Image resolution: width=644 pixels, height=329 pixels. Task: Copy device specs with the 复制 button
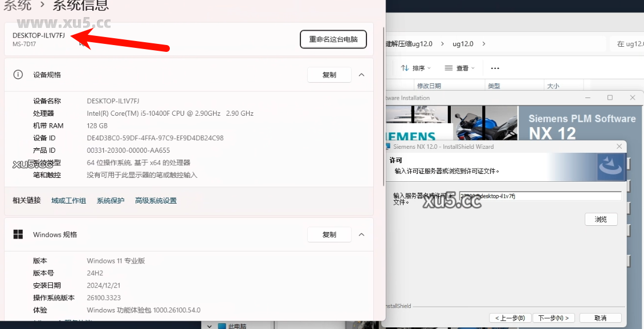pos(329,75)
